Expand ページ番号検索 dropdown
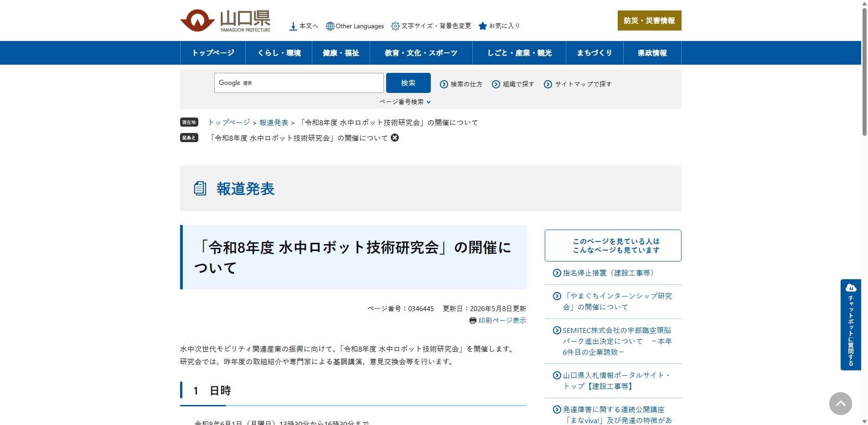The height and width of the screenshot is (425, 868). [405, 102]
